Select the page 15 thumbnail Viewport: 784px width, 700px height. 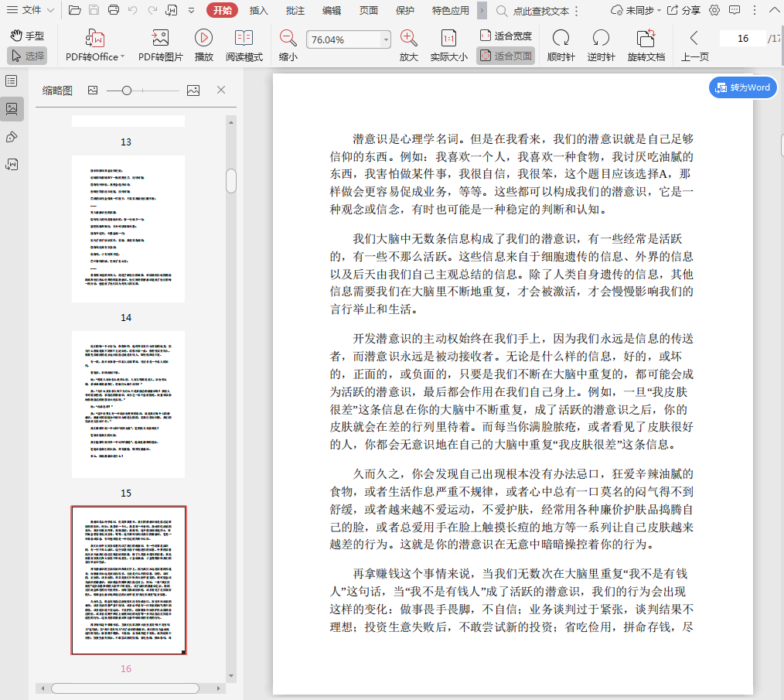tap(128, 405)
